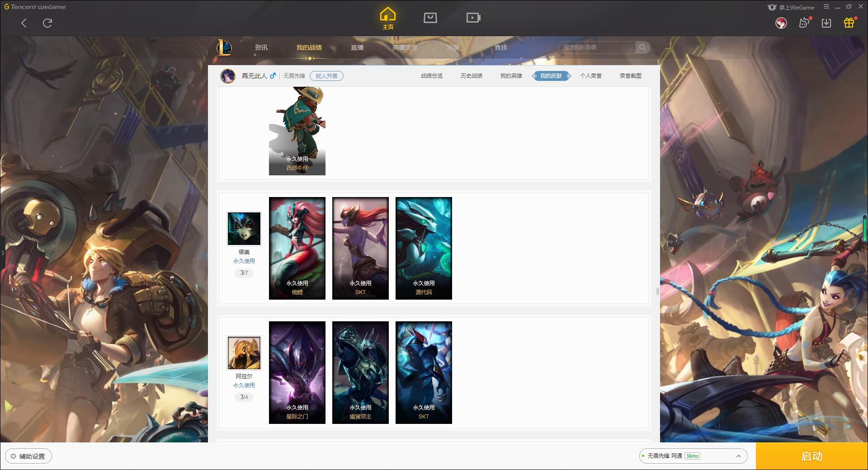
Task: Open the notifications icon with red dot
Action: pos(804,23)
